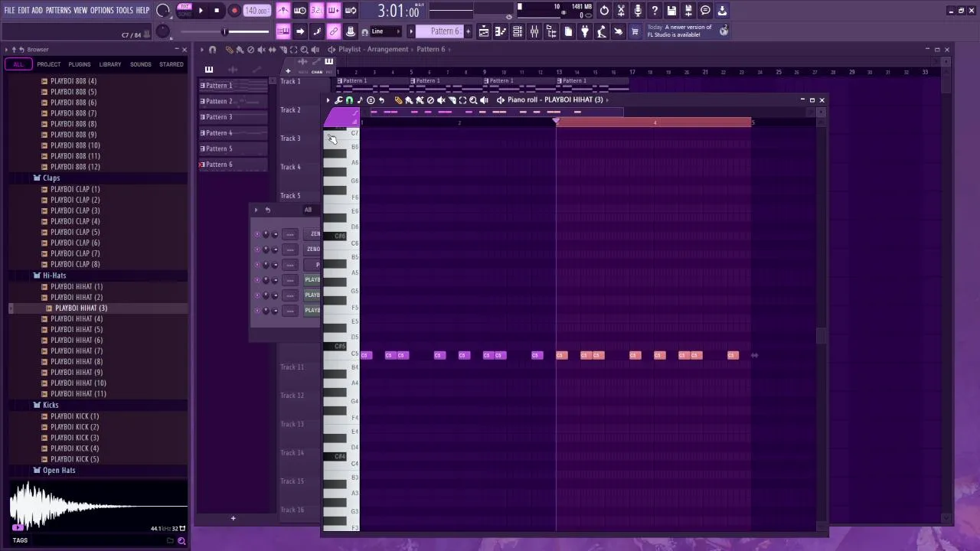Screen dimensions: 980x551
Task: Toggle mute LED of first channel rack row
Action: coord(256,234)
